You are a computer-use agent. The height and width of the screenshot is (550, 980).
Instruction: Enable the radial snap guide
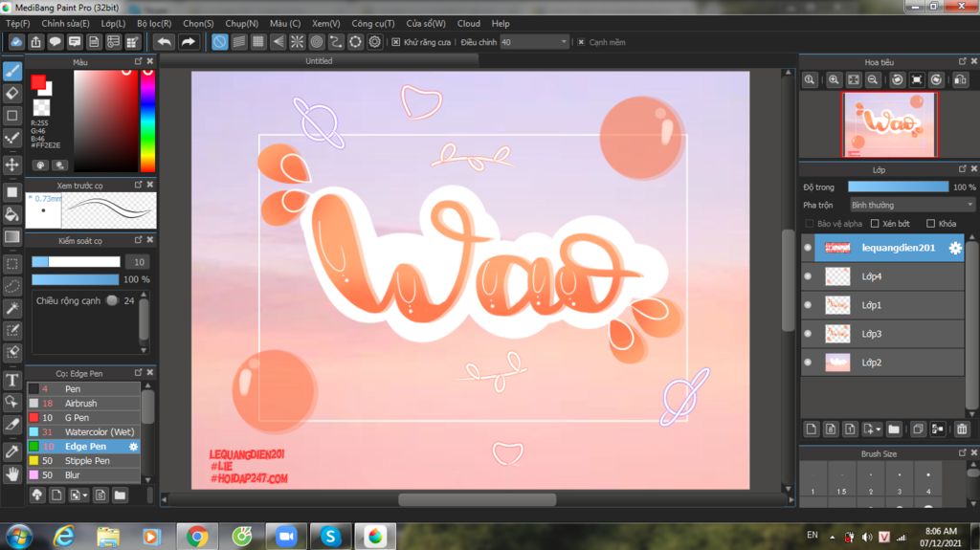pyautogui.click(x=297, y=42)
